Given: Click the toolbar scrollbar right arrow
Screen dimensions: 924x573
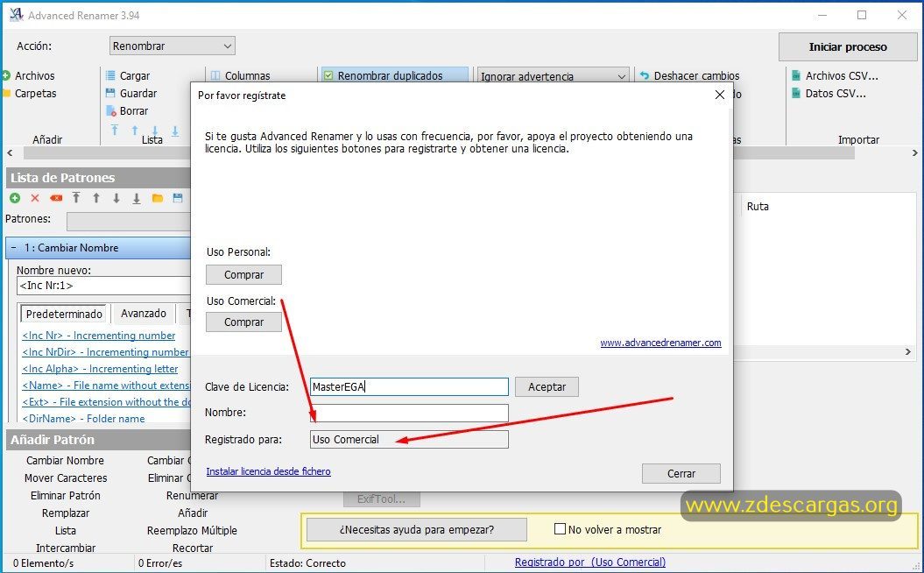Looking at the screenshot, I should click(914, 152).
